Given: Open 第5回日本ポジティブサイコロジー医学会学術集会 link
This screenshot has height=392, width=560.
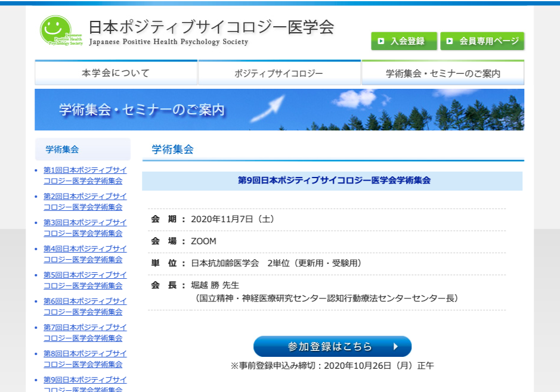Looking at the screenshot, I should [x=85, y=281].
